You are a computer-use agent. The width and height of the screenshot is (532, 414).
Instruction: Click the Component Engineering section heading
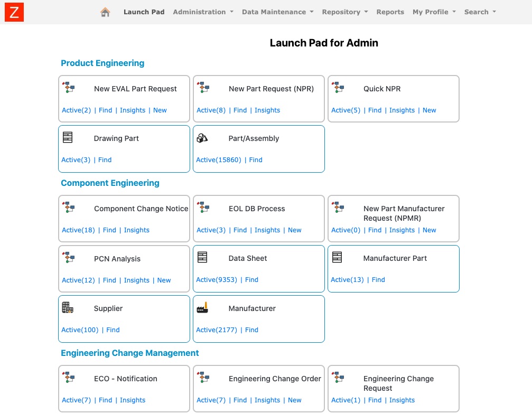[x=110, y=183]
